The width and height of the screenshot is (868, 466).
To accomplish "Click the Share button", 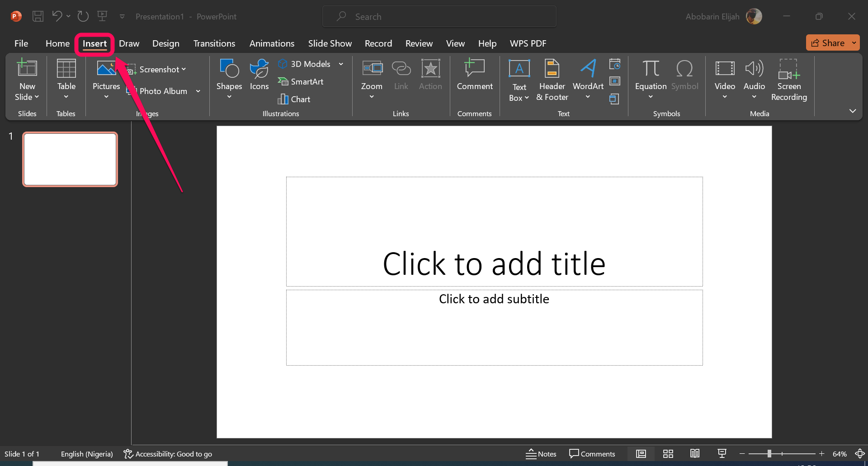I will 828,43.
